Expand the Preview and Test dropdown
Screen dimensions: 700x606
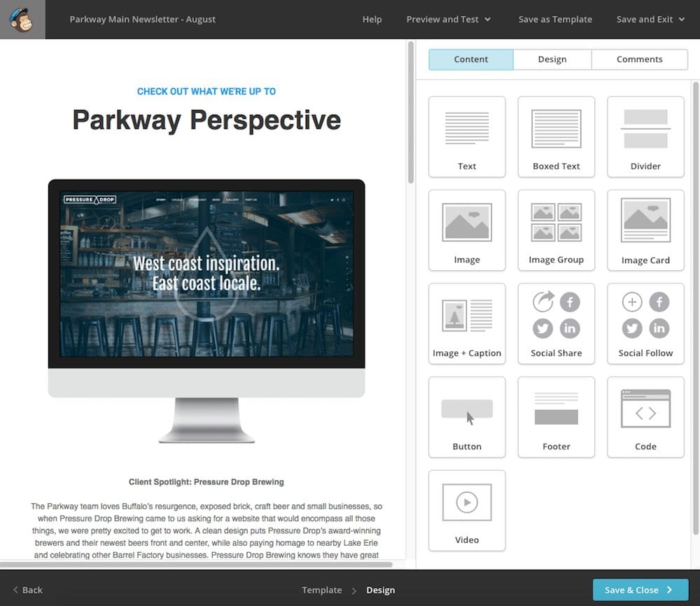tap(448, 19)
